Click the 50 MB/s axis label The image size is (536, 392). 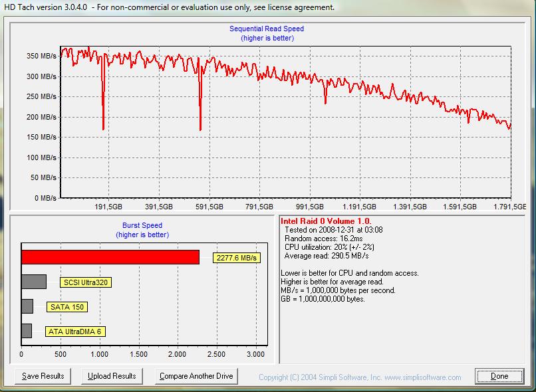coord(43,178)
